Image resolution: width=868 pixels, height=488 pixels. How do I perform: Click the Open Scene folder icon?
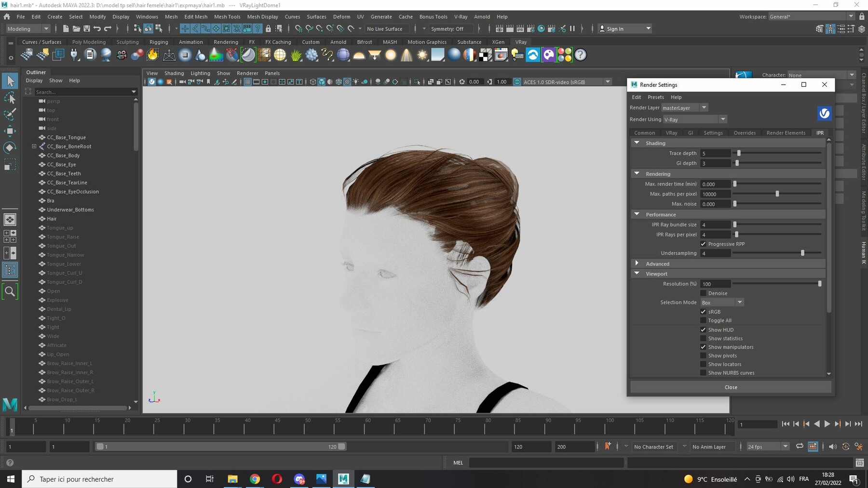76,29
